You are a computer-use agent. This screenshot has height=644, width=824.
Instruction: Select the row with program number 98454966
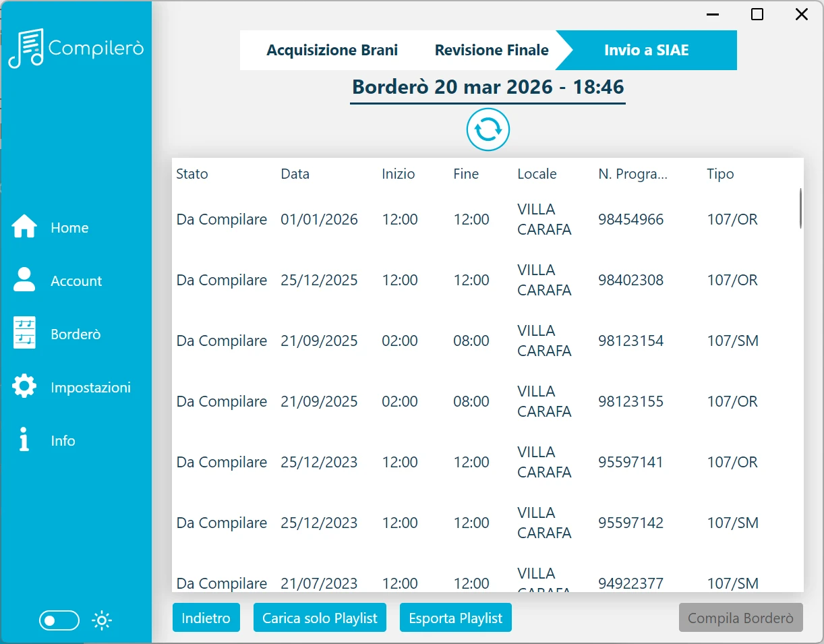click(x=488, y=219)
